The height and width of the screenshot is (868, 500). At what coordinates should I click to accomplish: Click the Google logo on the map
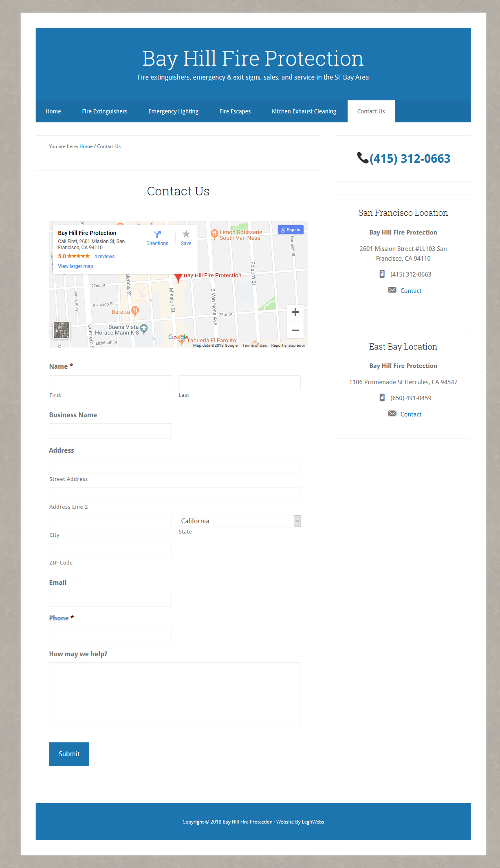click(178, 337)
